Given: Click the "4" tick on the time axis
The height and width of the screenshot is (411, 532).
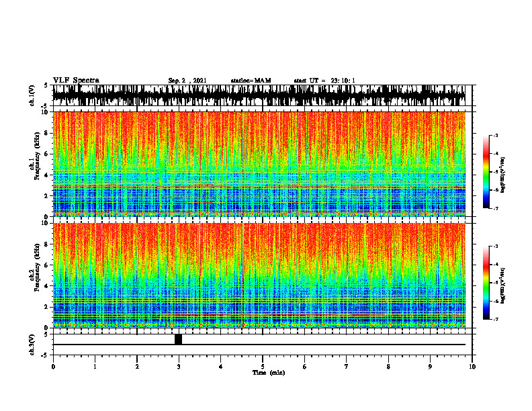Looking at the screenshot, I should click(x=221, y=367).
